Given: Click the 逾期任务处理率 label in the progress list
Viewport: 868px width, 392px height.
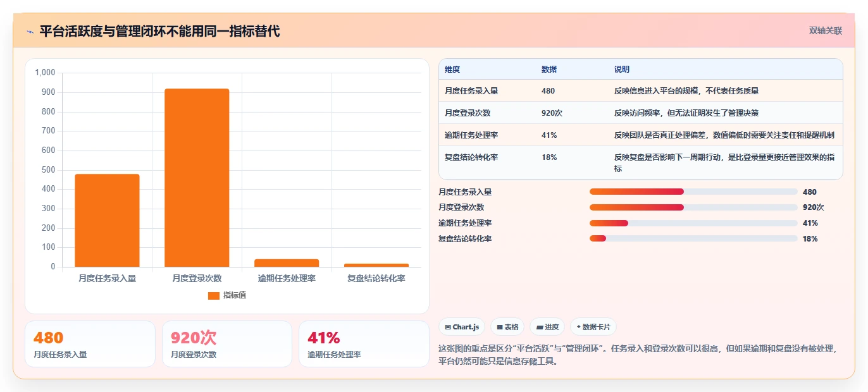Looking at the screenshot, I should point(465,223).
